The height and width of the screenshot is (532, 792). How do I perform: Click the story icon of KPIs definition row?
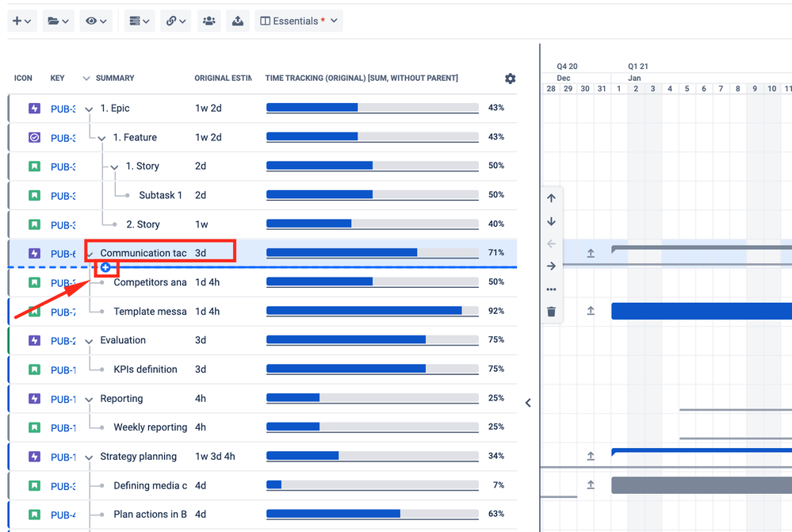coord(34,369)
